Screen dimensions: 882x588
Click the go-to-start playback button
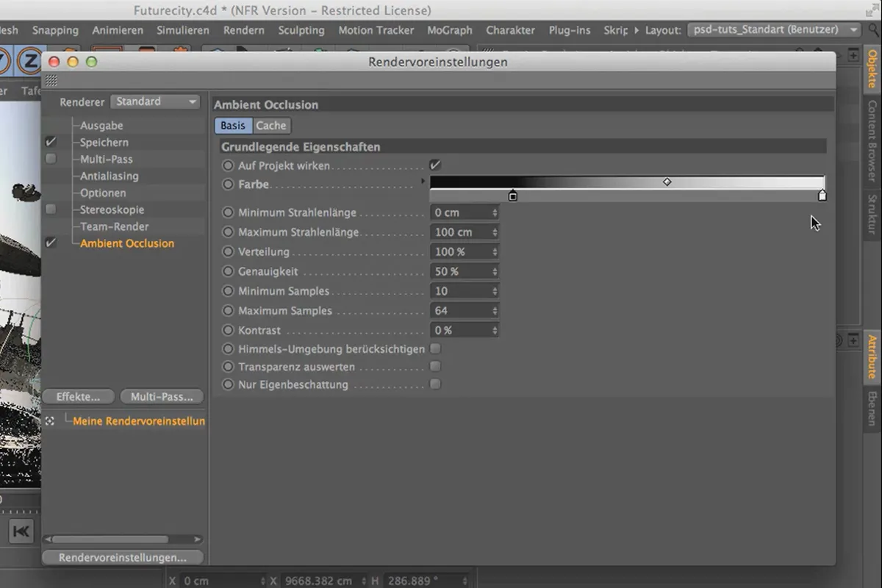click(21, 531)
